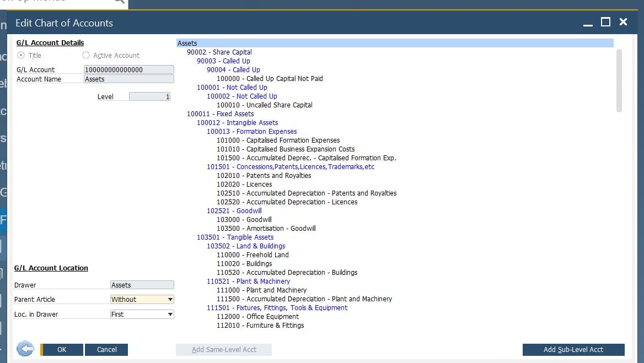This screenshot has height=363, width=644.
Task: Click the G/L Account number field
Action: pyautogui.click(x=128, y=70)
